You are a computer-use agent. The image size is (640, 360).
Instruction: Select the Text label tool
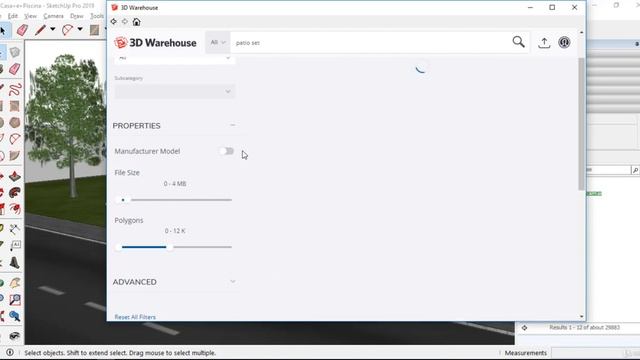tap(15, 245)
